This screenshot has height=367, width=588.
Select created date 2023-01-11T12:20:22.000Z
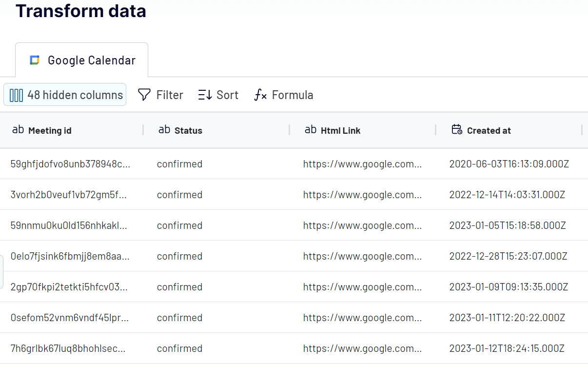[x=507, y=318]
